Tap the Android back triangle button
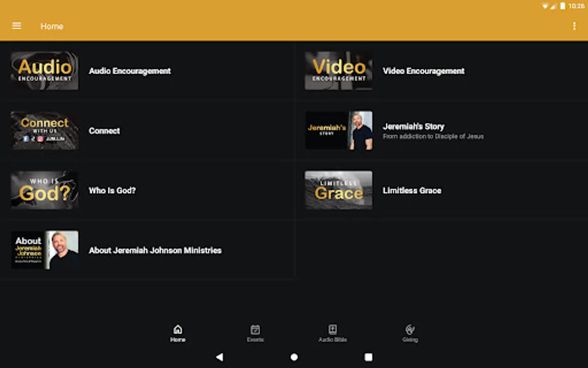The width and height of the screenshot is (588, 368). click(x=220, y=357)
